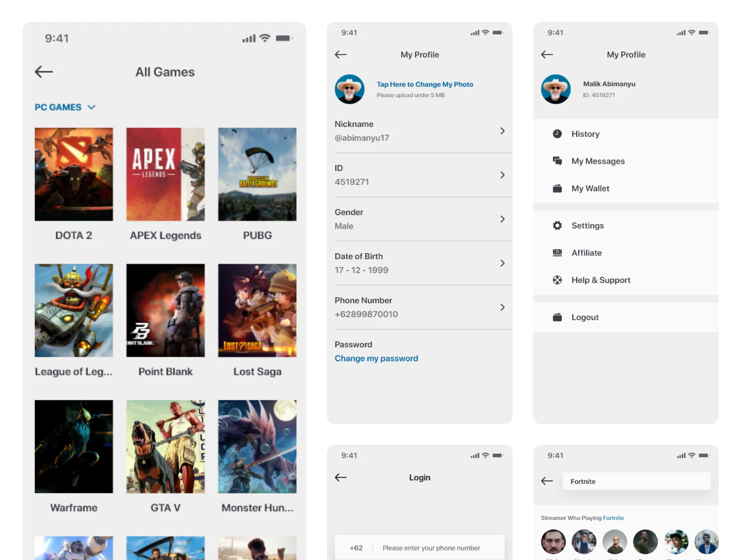Select the third streamer avatar
Viewport: 741px width, 560px height.
[615, 542]
